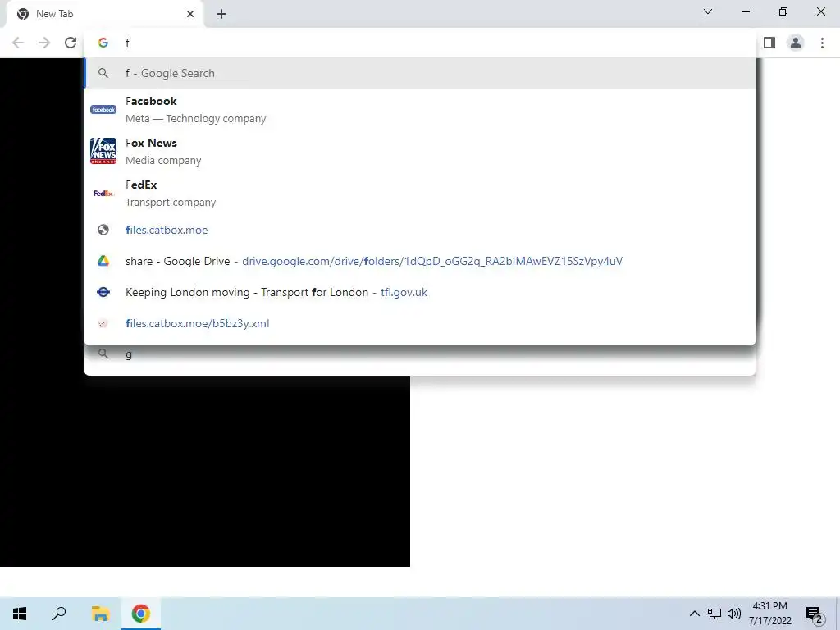The image size is (840, 630).
Task: Select the 'f - Google Search' suggestion
Action: coord(420,73)
